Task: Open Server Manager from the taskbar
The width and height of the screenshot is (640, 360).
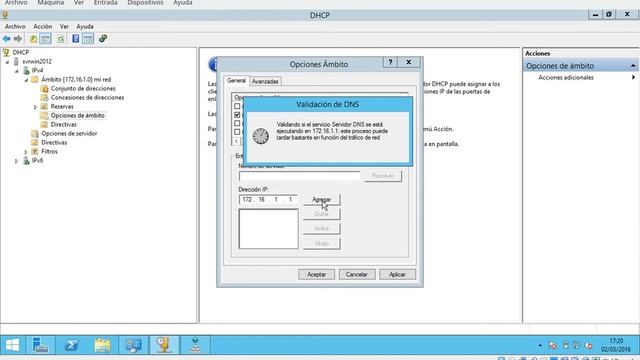Action: click(x=40, y=345)
